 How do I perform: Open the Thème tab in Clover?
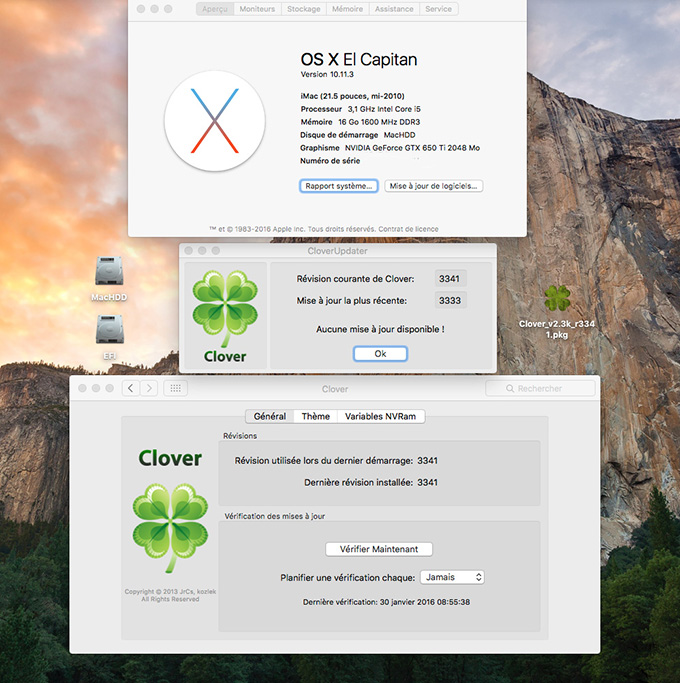(316, 416)
